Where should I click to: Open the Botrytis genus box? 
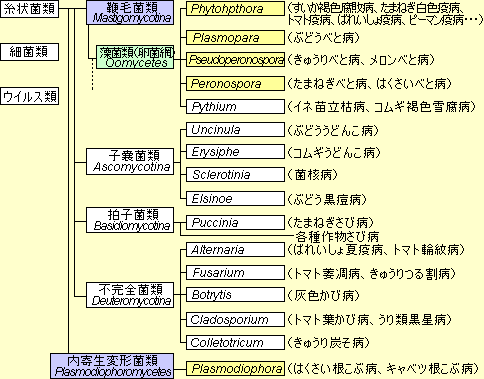pyautogui.click(x=235, y=295)
